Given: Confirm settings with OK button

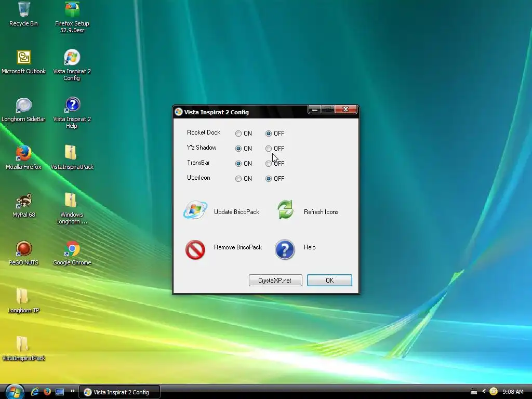Looking at the screenshot, I should tap(329, 280).
